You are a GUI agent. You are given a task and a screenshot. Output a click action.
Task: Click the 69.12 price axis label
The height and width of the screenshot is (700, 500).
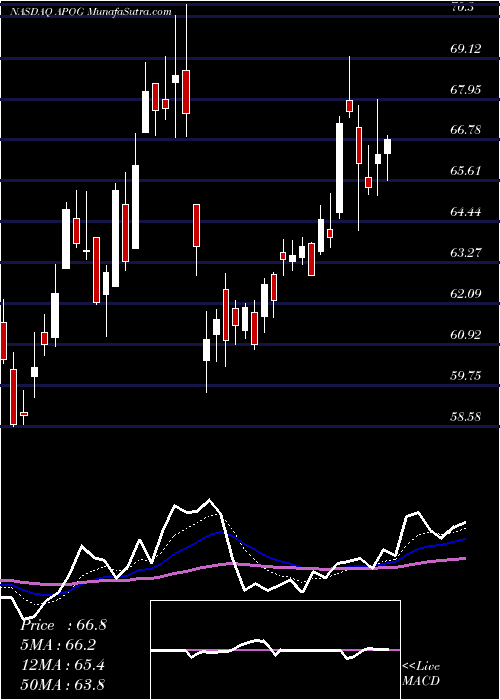pyautogui.click(x=466, y=49)
